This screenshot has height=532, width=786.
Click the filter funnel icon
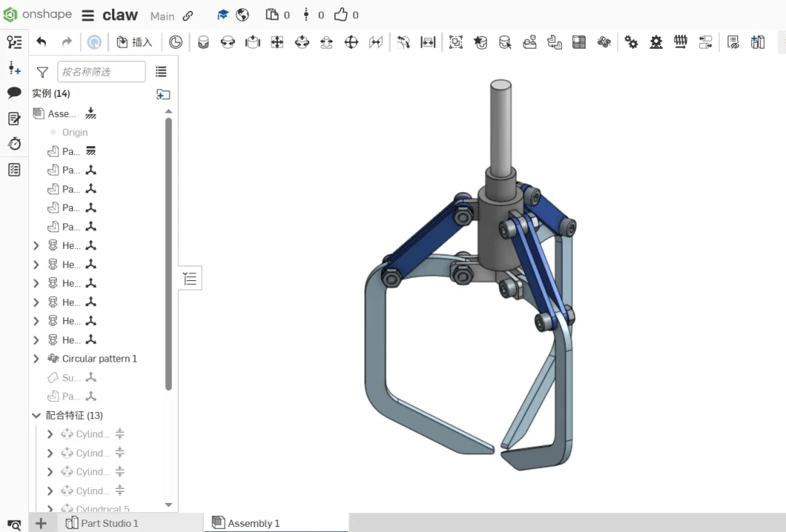point(43,72)
